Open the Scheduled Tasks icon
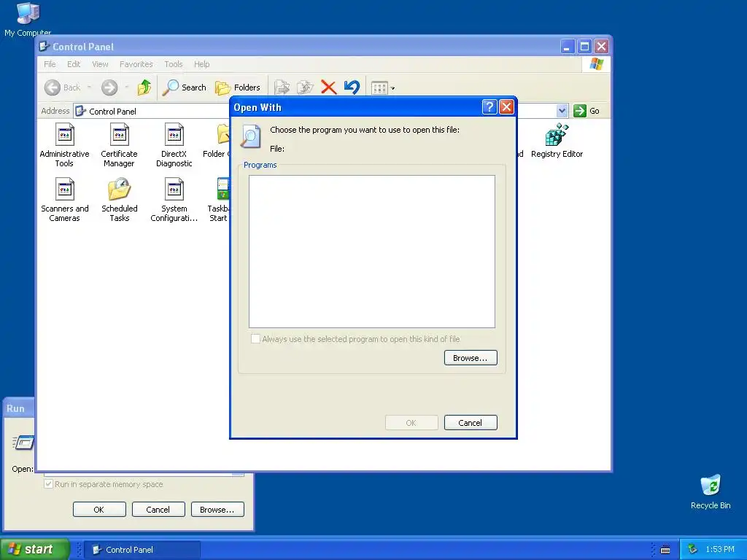This screenshot has width=747, height=560. pos(119,200)
